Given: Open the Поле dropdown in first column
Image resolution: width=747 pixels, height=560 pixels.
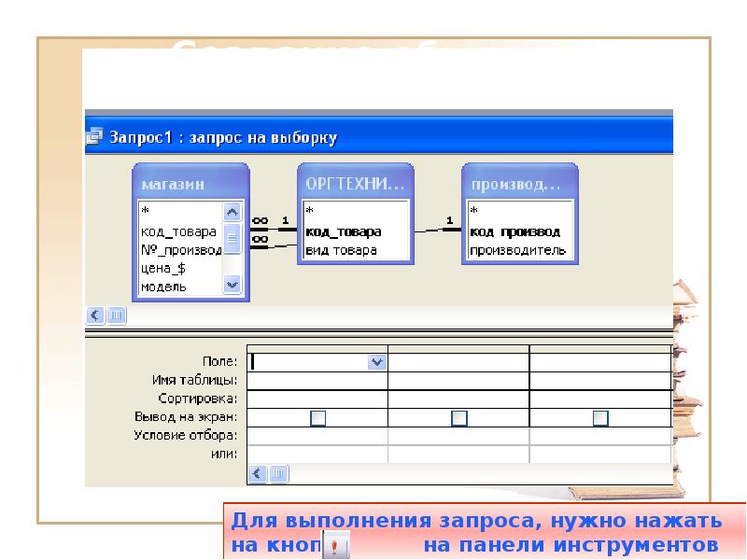Looking at the screenshot, I should (377, 362).
